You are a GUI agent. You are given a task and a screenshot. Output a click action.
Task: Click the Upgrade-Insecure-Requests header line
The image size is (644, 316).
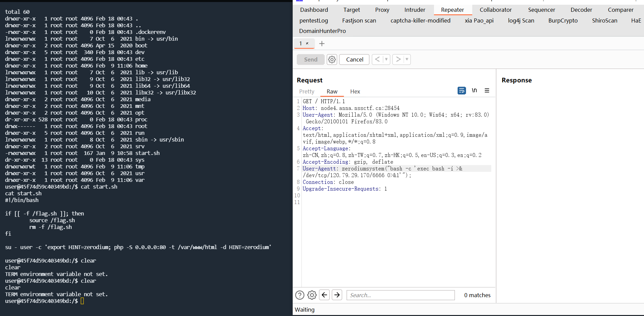[x=345, y=189]
